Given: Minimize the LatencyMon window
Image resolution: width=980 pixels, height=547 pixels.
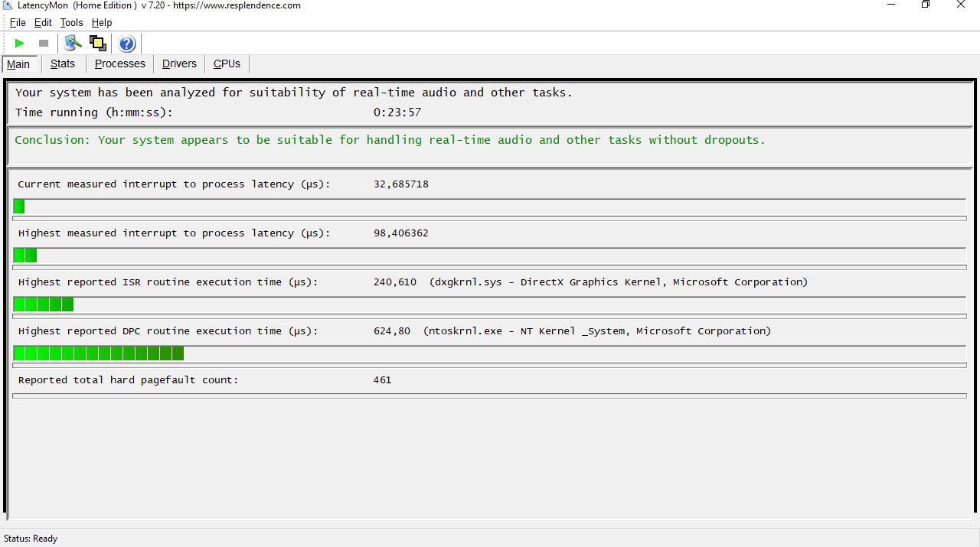Looking at the screenshot, I should [x=890, y=5].
